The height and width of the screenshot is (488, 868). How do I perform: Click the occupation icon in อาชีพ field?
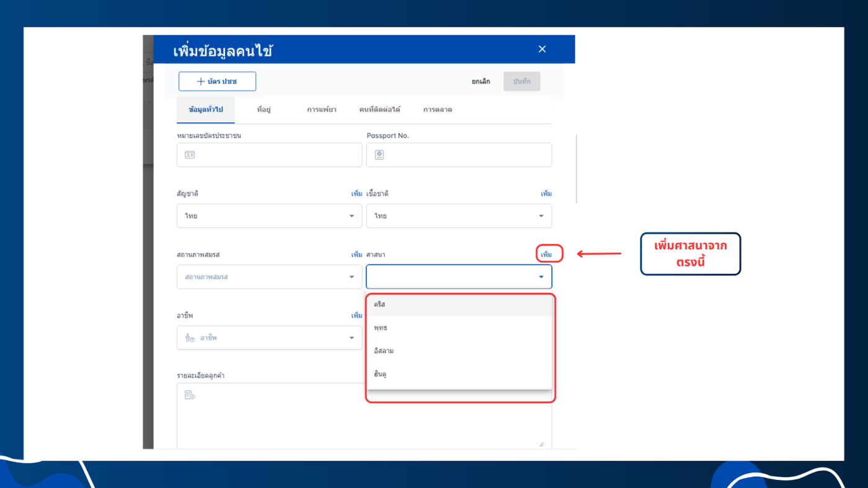click(190, 338)
